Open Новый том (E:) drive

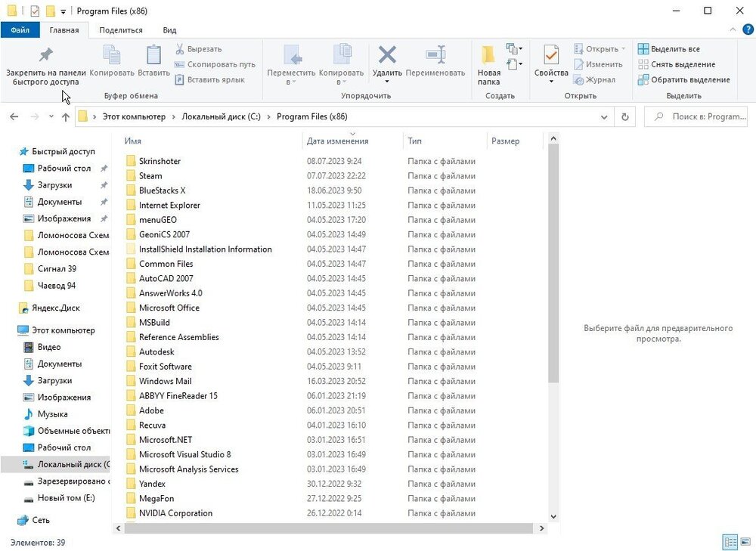66,498
